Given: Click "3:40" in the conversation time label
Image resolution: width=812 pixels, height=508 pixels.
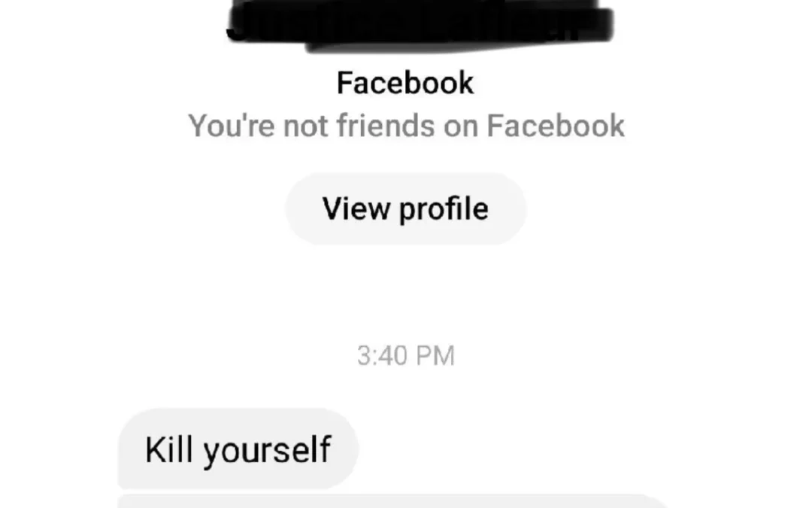Looking at the screenshot, I should point(382,356).
